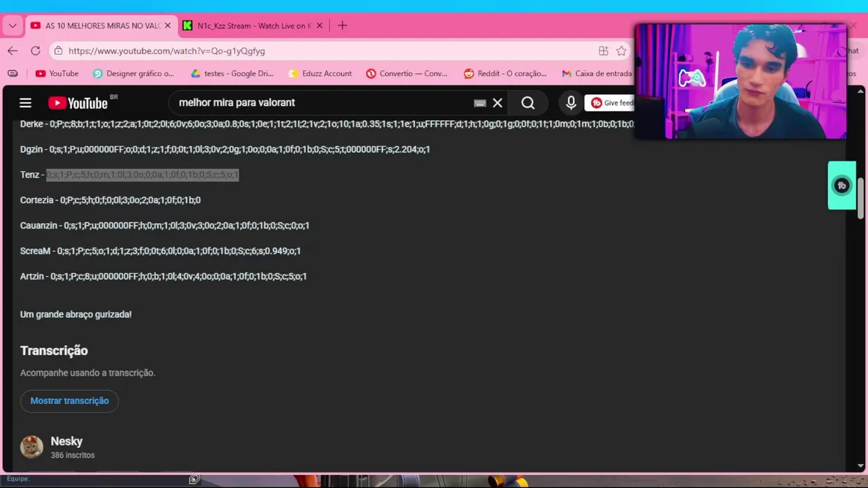
Task: Select the ScreaM crosshair code line
Action: click(x=160, y=251)
